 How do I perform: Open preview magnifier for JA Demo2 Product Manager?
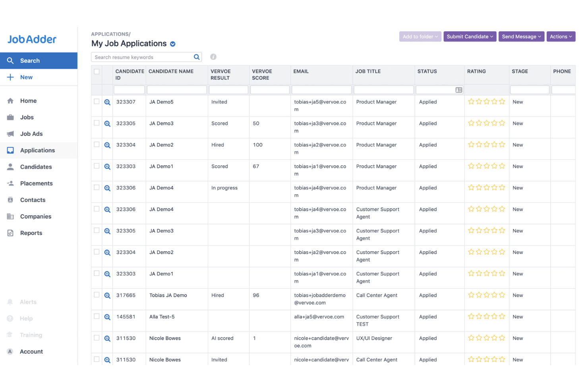pyautogui.click(x=107, y=145)
